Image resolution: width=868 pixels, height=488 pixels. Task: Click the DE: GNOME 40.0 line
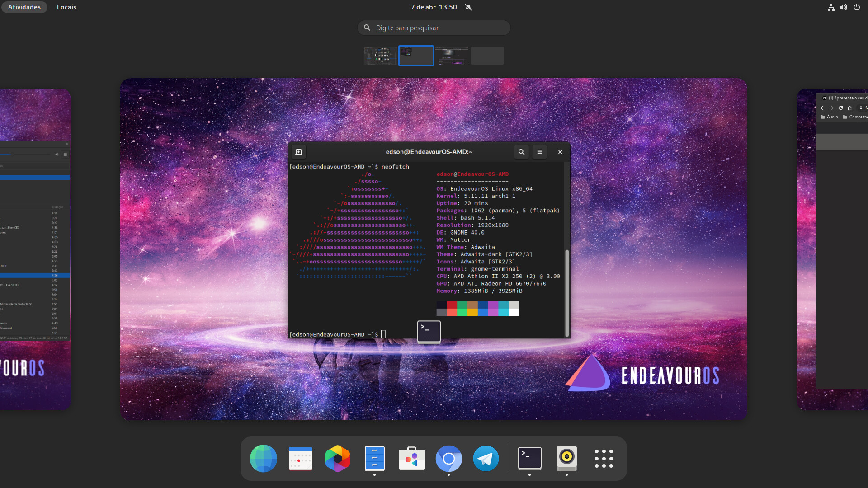click(x=460, y=233)
